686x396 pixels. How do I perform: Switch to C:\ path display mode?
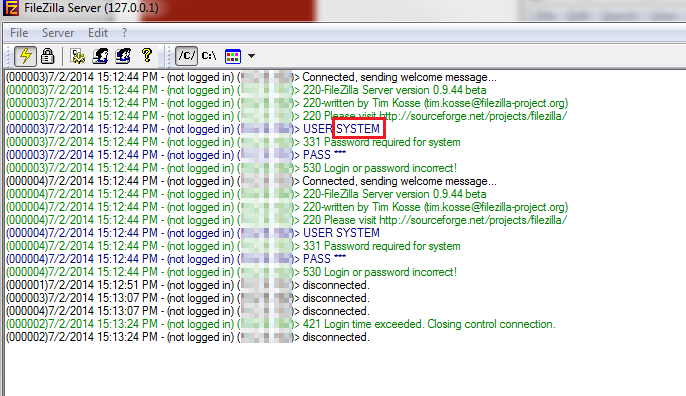click(209, 56)
